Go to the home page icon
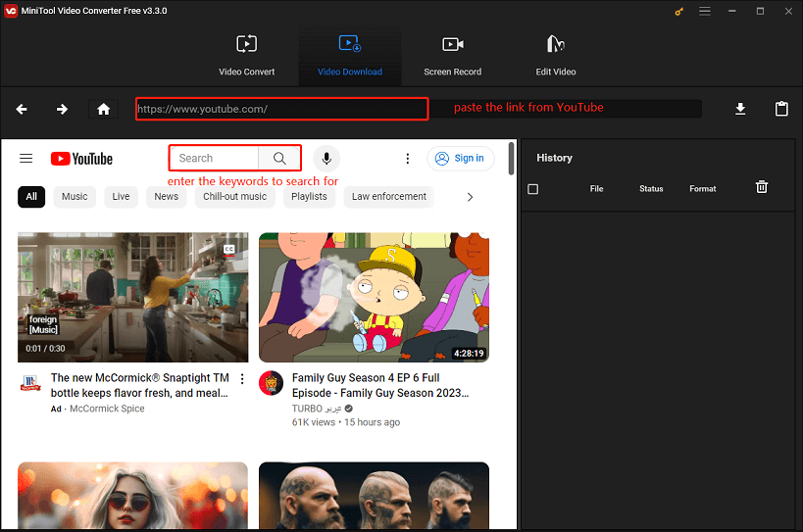This screenshot has height=532, width=803. point(104,109)
